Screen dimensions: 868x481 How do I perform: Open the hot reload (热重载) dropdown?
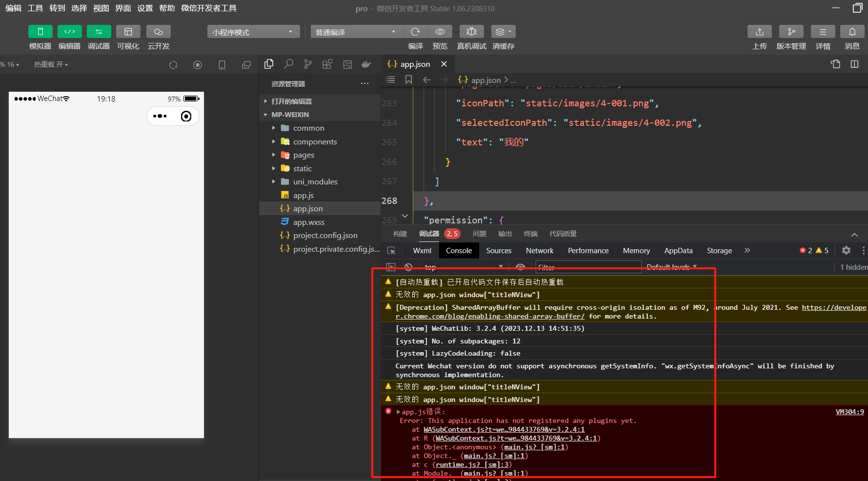tap(51, 64)
